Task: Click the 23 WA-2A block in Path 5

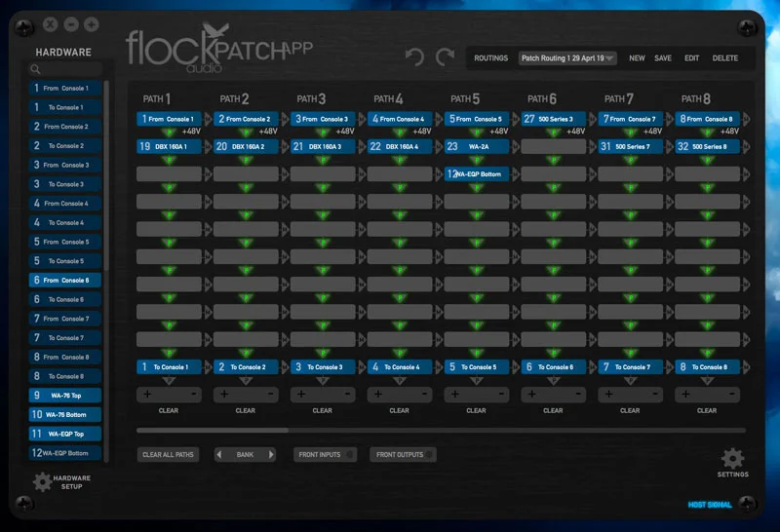Action: pos(477,147)
